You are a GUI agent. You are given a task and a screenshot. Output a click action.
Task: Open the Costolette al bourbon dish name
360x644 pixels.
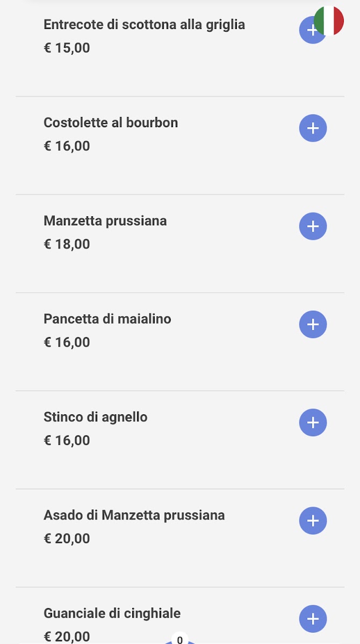[111, 123]
